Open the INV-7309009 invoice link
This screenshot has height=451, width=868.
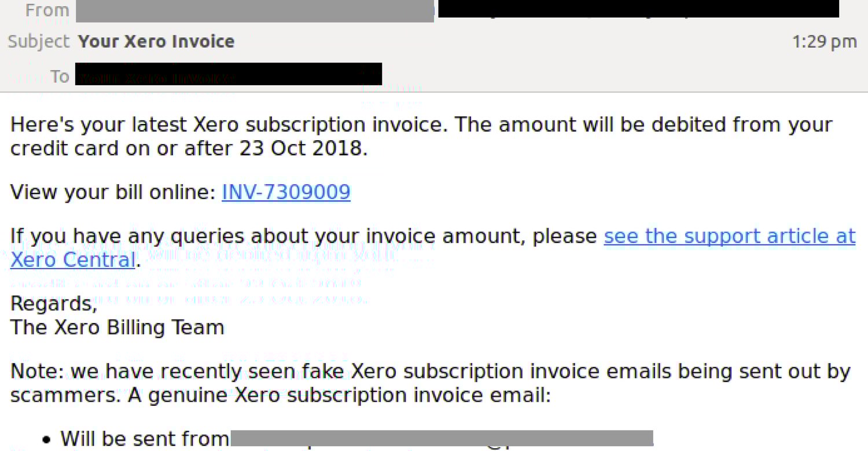pyautogui.click(x=286, y=192)
